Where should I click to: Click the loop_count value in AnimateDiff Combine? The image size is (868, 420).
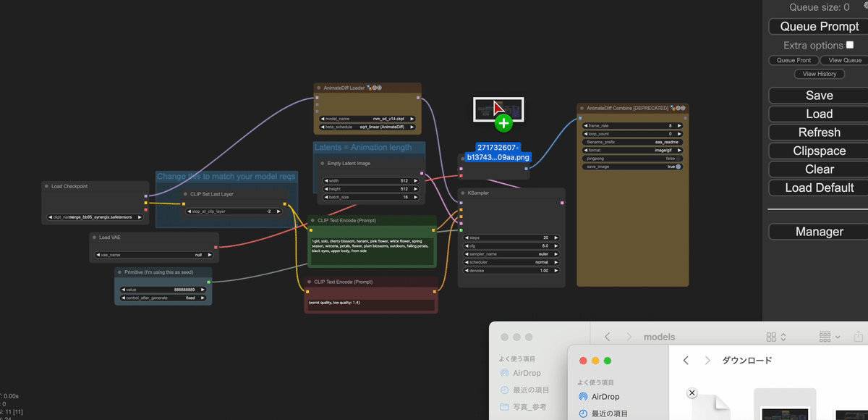tap(632, 134)
